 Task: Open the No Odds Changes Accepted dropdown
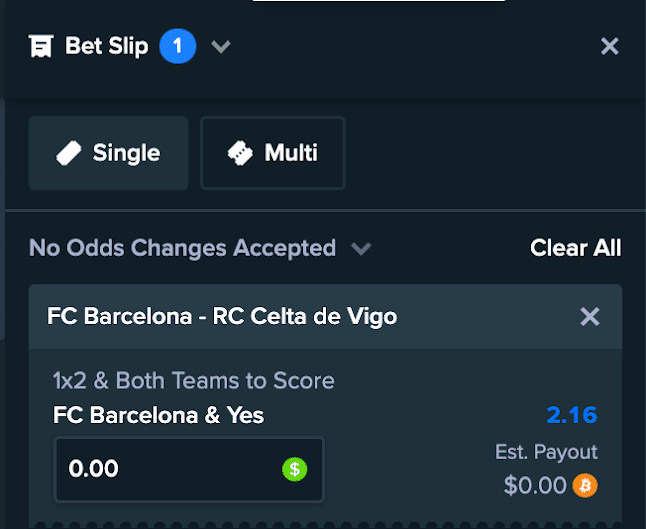(200, 248)
